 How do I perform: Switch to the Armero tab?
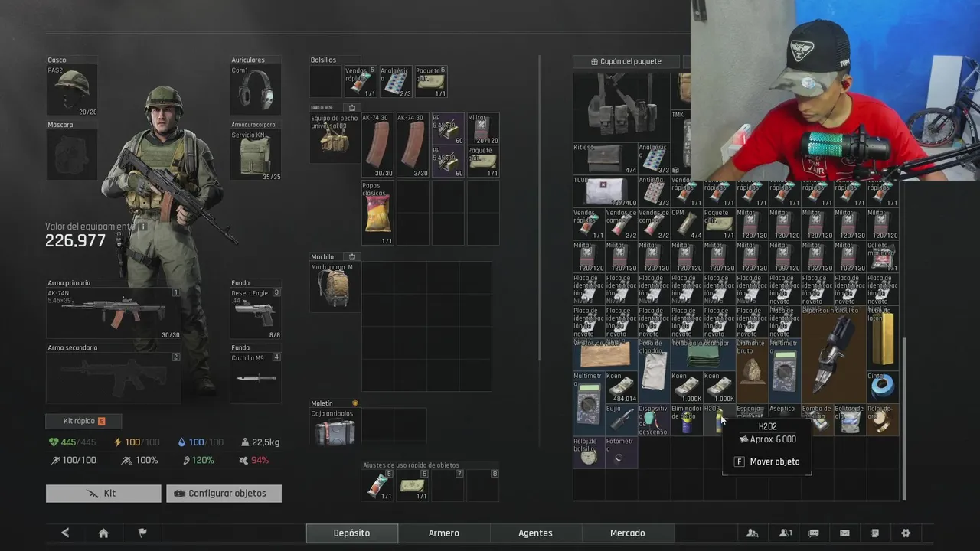pyautogui.click(x=444, y=533)
